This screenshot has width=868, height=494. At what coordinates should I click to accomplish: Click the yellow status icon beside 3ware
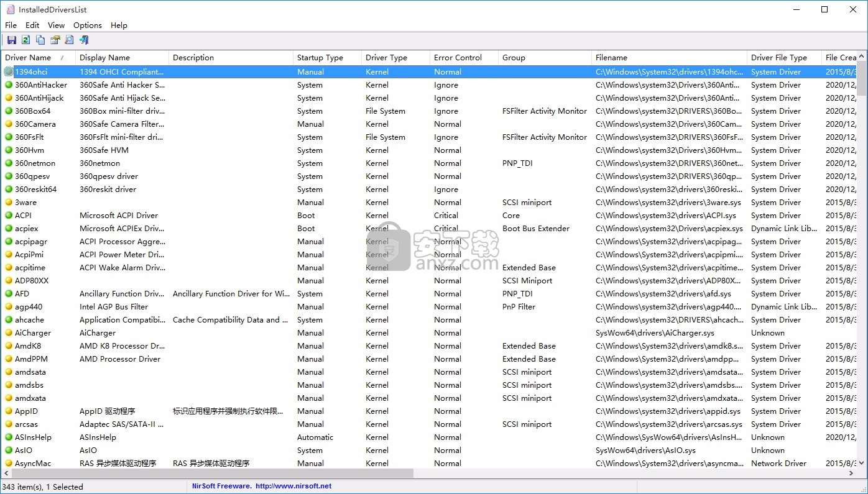(x=9, y=203)
